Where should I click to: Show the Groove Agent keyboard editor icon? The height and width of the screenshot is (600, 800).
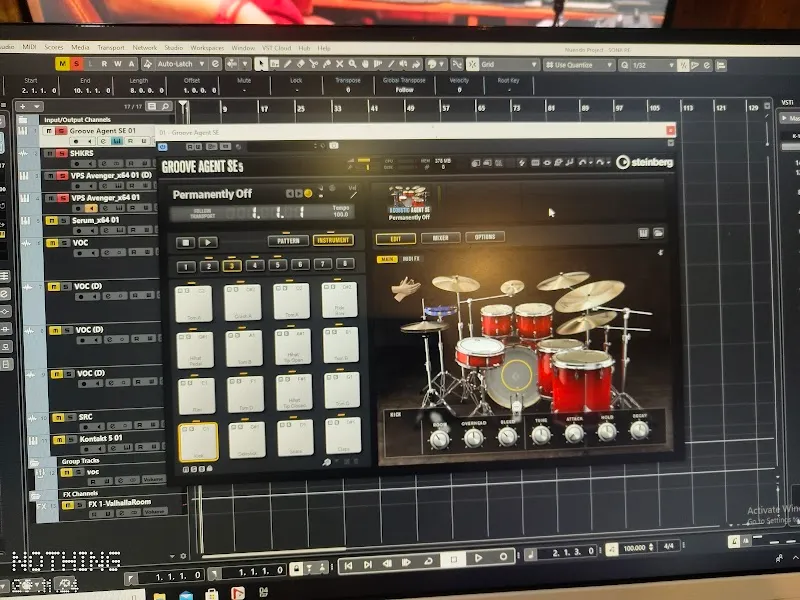[643, 233]
